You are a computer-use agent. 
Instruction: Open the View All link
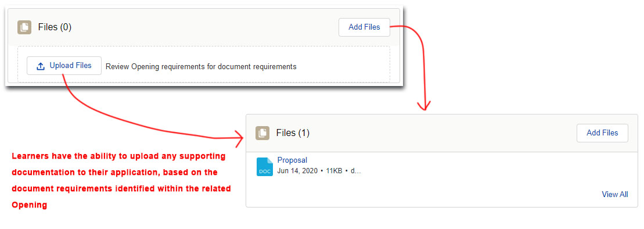[614, 195]
